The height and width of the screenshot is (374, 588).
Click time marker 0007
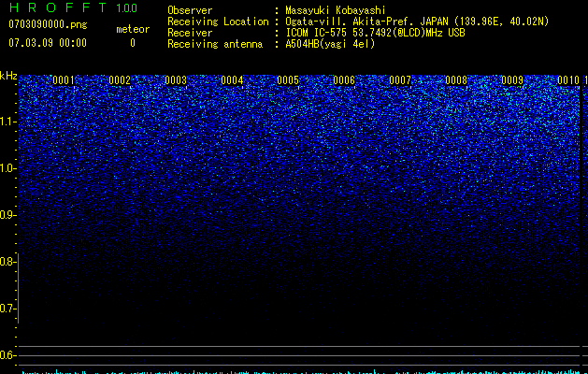click(x=400, y=80)
